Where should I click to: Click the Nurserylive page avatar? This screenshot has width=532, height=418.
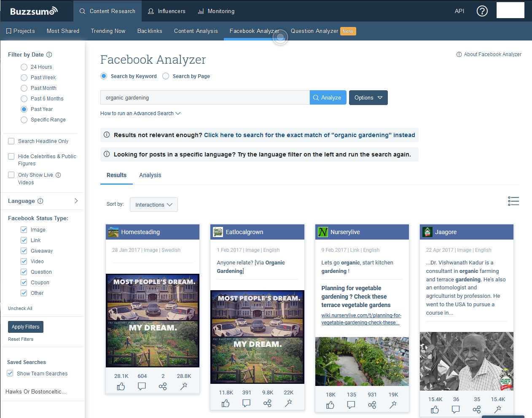pos(323,232)
